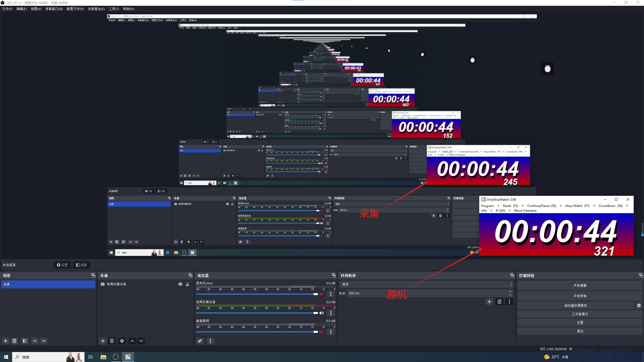Screen dimensions: 644x362
Task: Click the Start Recording button
Action: click(x=580, y=296)
